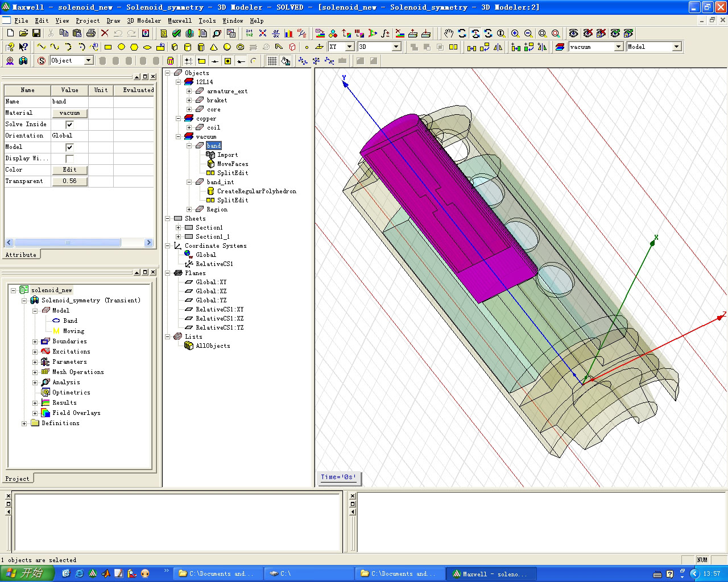Click the Windows Start button
Image resolution: width=728 pixels, height=582 pixels.
click(x=27, y=573)
